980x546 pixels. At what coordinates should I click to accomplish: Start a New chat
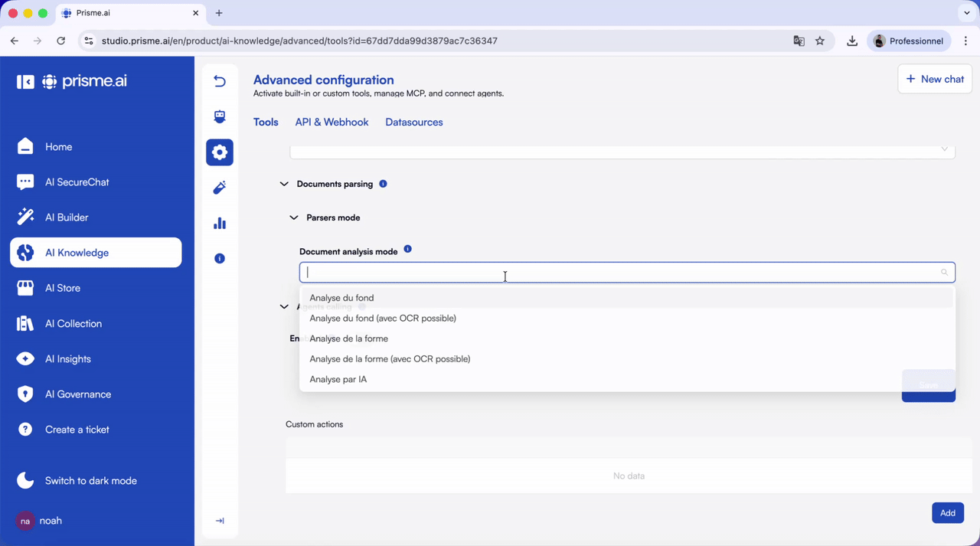(x=935, y=79)
